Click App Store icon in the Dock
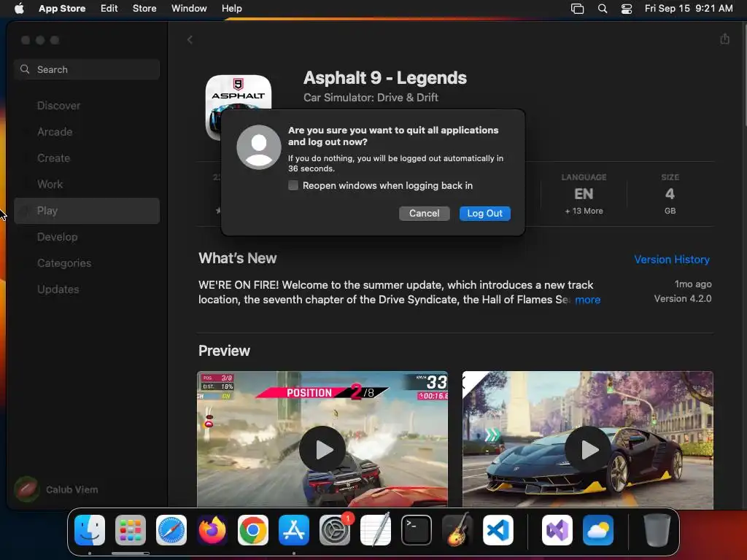 click(x=294, y=530)
